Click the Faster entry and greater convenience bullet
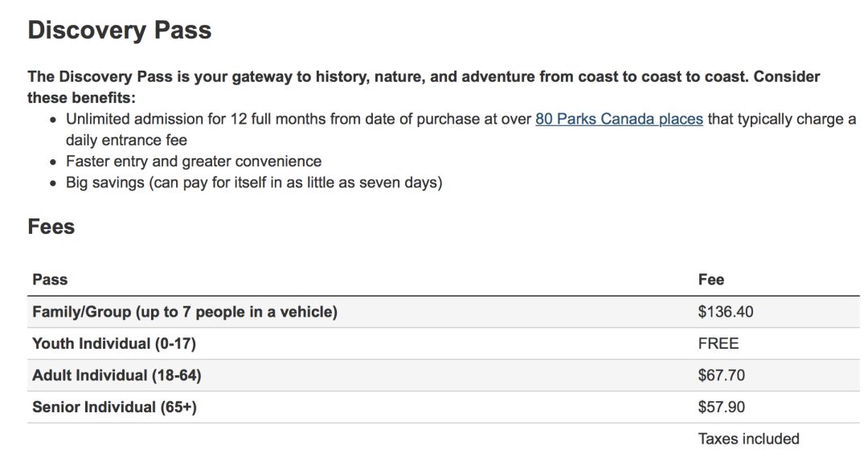This screenshot has width=868, height=458. 194,161
